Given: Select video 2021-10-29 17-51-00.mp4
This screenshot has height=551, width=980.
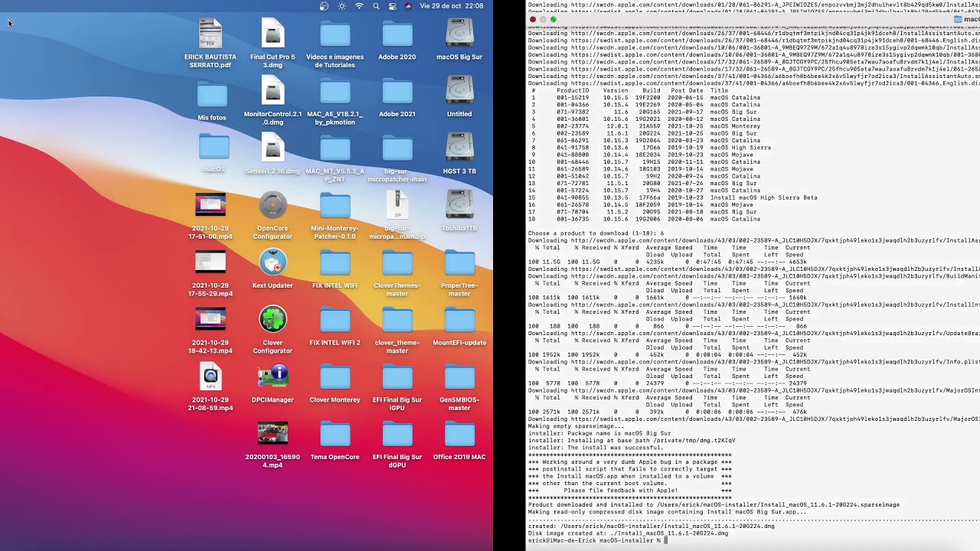Looking at the screenshot, I should click(x=211, y=206).
